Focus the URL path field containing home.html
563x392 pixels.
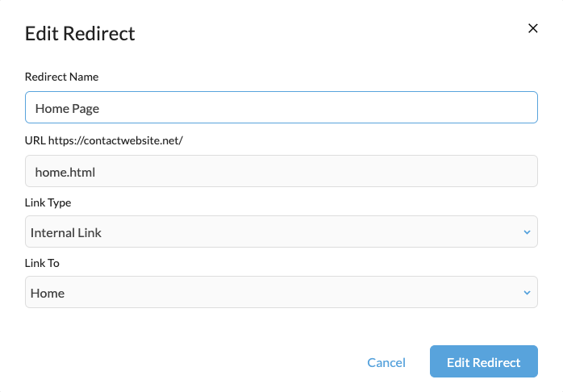pyautogui.click(x=281, y=171)
